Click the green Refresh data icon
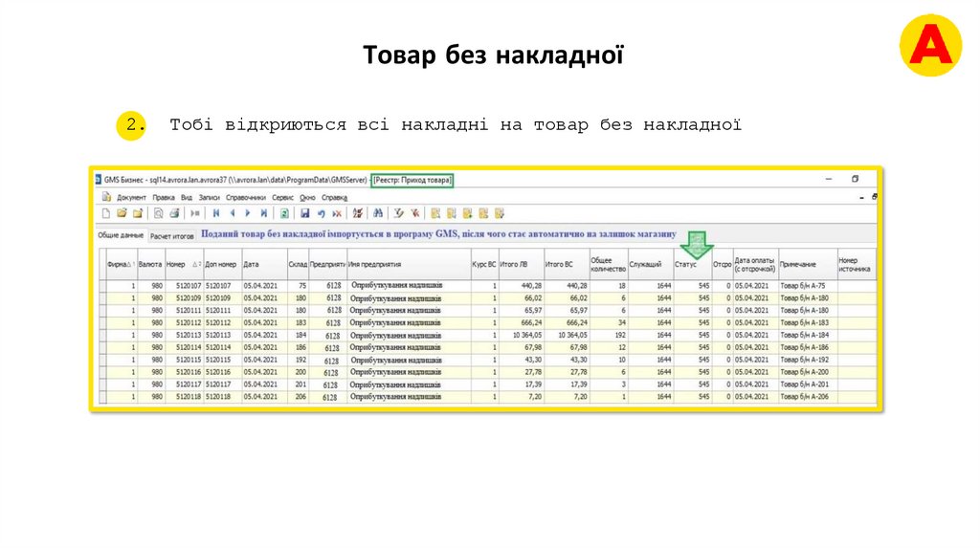Viewport: 980px width, 549px height. point(284,213)
